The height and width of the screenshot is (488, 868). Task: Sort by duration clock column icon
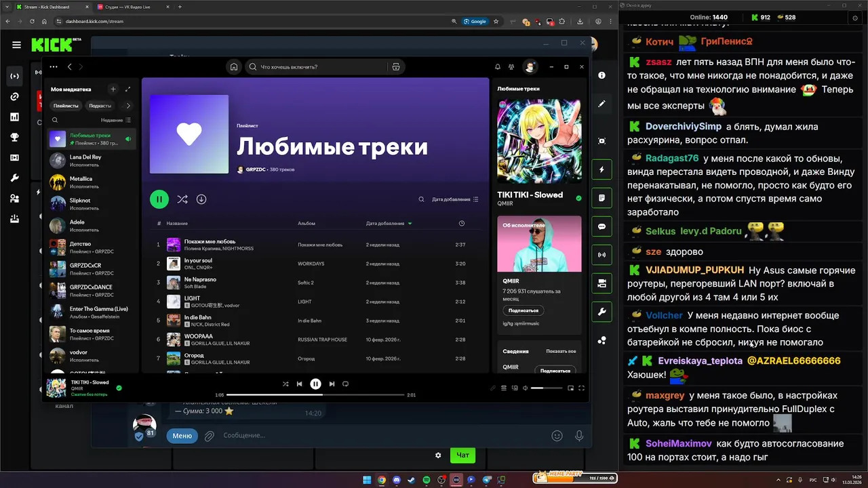[462, 223]
